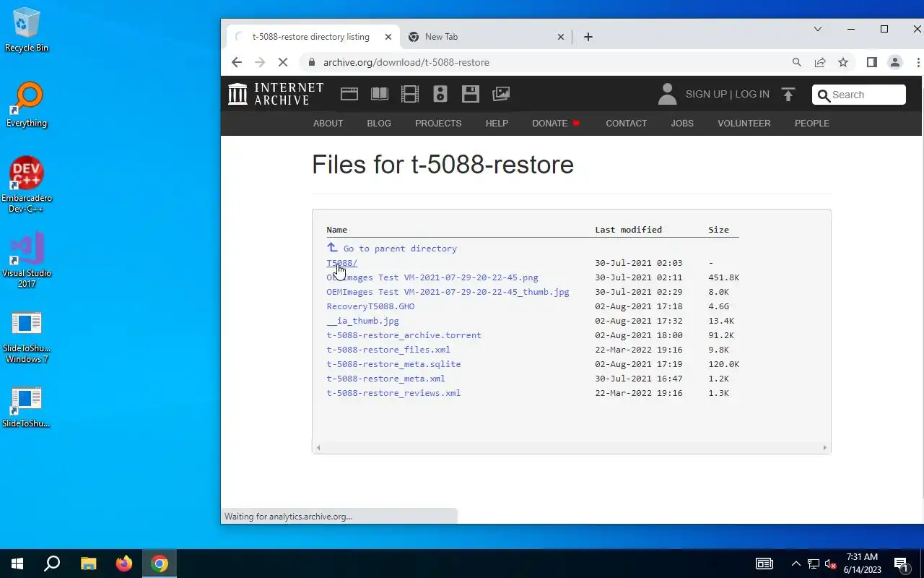Select Recycle Bin desktop icon
This screenshot has height=578, width=924.
(27, 31)
